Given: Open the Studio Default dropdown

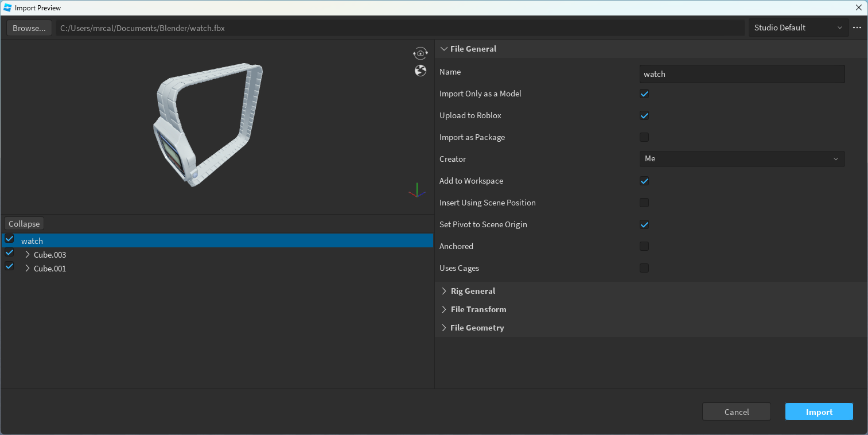Looking at the screenshot, I should [x=798, y=28].
